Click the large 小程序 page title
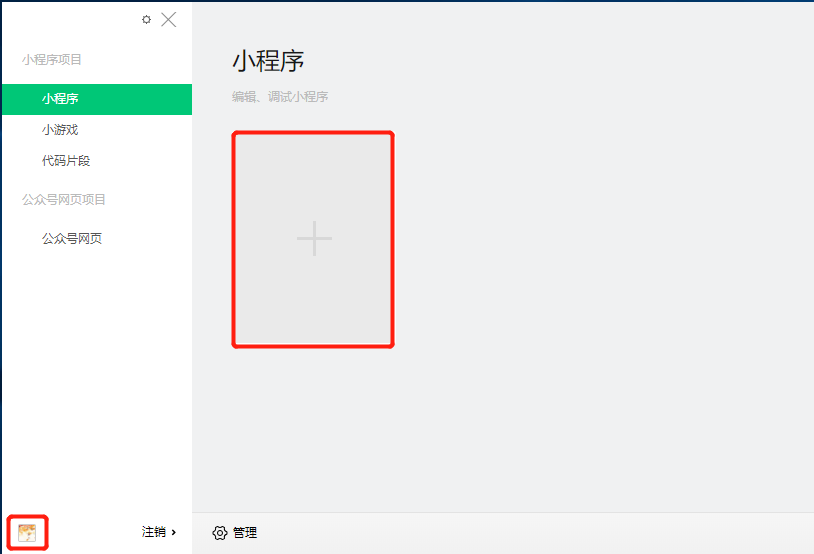 point(268,61)
